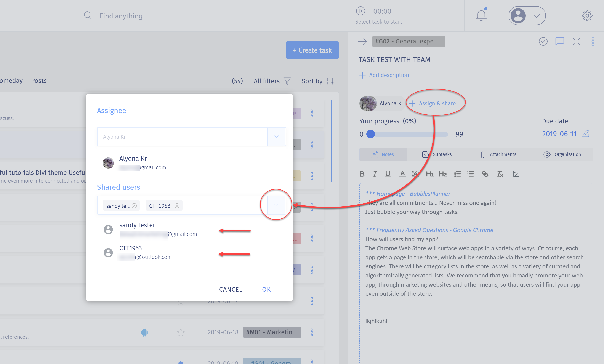
Task: Open user account dropdown menu
Action: coord(527,16)
